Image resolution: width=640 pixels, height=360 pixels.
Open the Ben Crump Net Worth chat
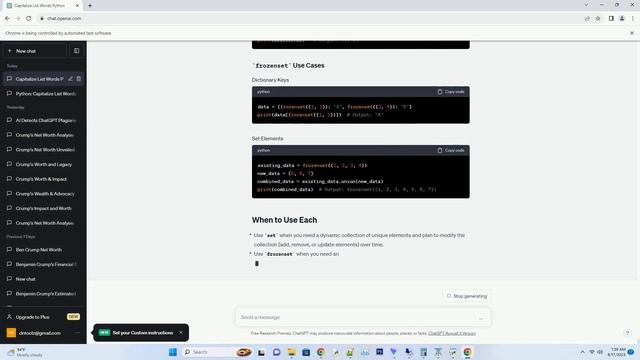(43, 250)
